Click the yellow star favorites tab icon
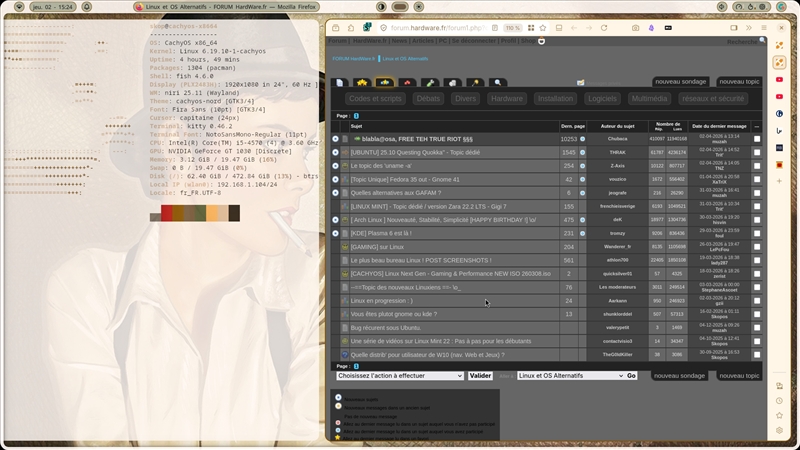The image size is (800, 450). [x=362, y=83]
